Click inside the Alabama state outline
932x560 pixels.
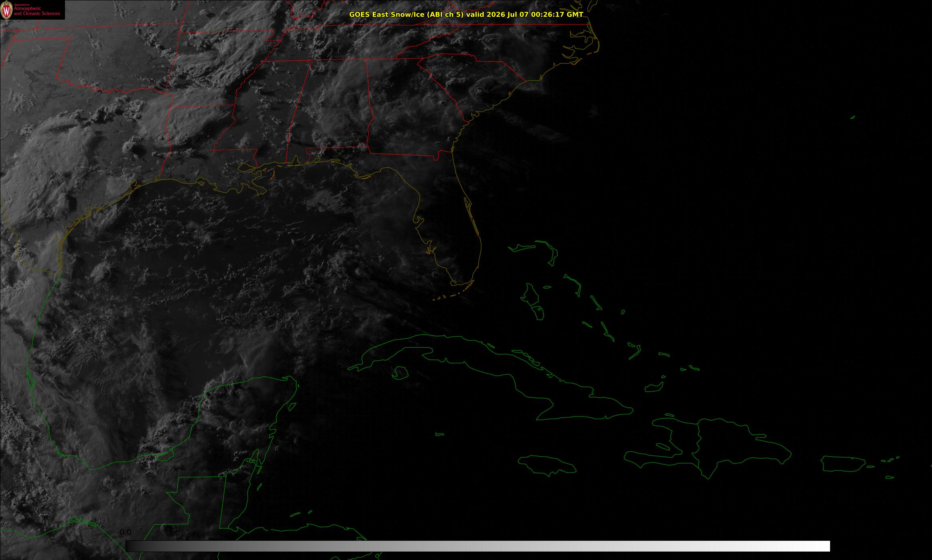click(333, 108)
